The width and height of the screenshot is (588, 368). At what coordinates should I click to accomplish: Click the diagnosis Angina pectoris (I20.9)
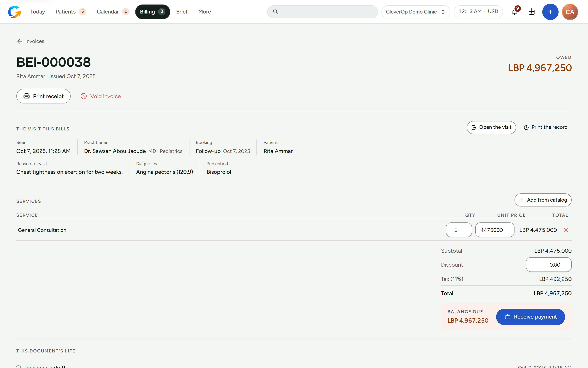165,172
